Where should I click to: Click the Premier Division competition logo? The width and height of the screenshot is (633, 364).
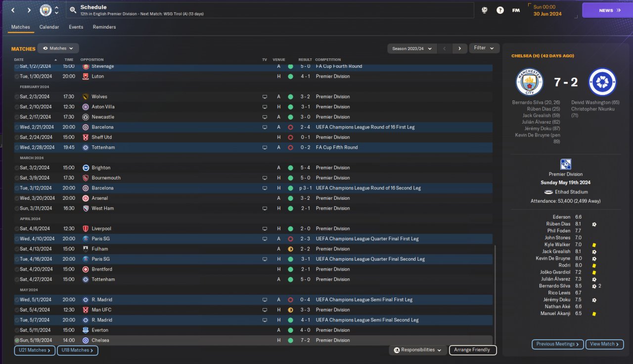click(x=566, y=164)
